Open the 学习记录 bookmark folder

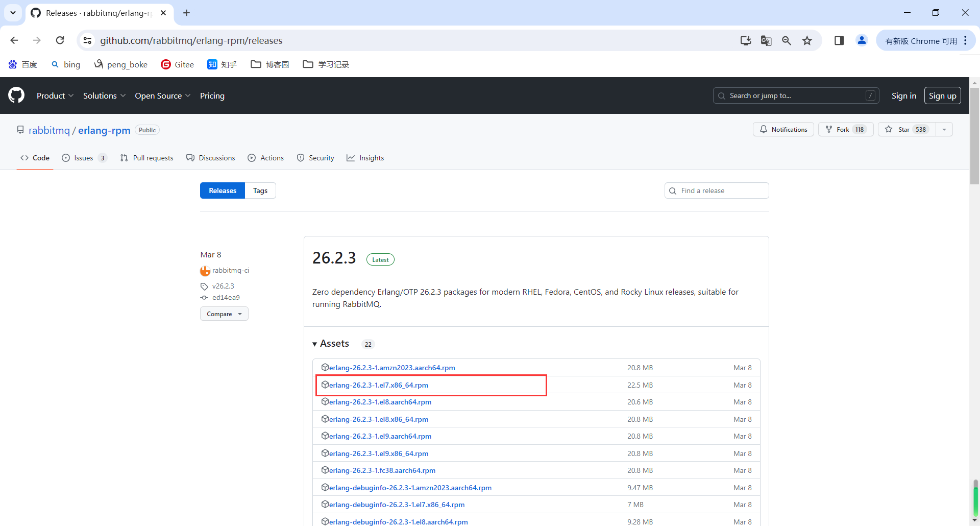[x=326, y=64]
